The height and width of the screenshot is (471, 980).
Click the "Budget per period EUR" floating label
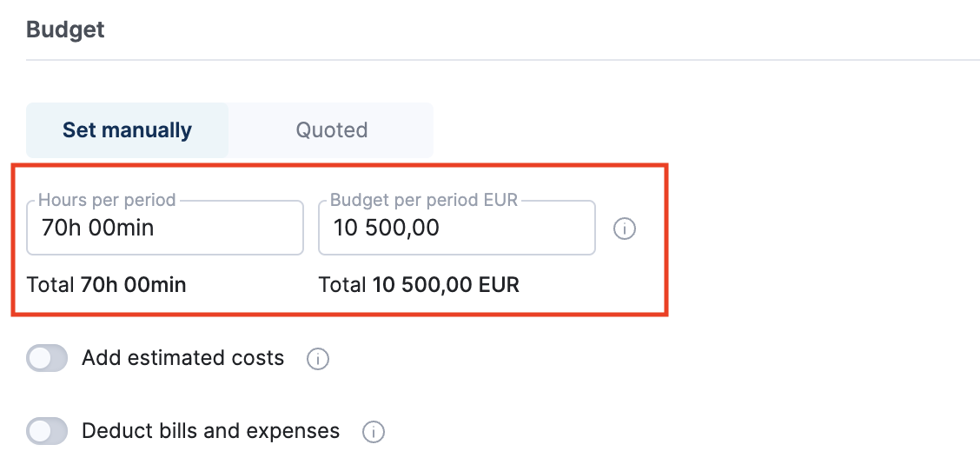423,201
